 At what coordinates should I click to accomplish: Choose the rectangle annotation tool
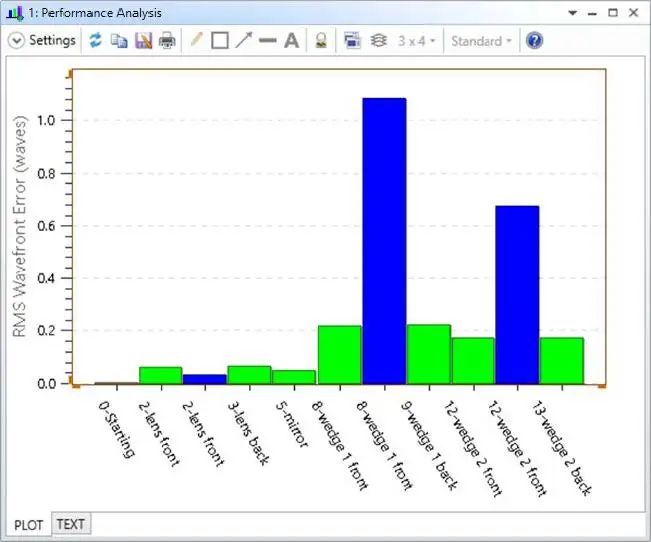[x=220, y=41]
